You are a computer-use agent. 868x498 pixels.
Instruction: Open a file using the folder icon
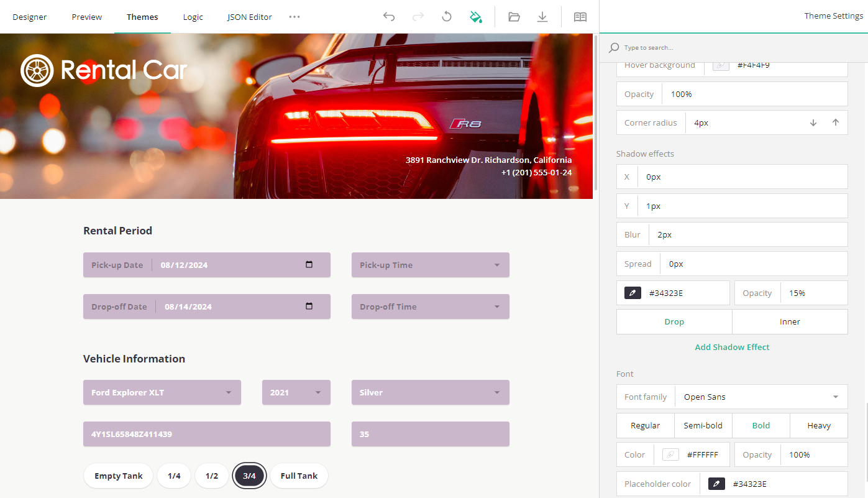click(514, 17)
